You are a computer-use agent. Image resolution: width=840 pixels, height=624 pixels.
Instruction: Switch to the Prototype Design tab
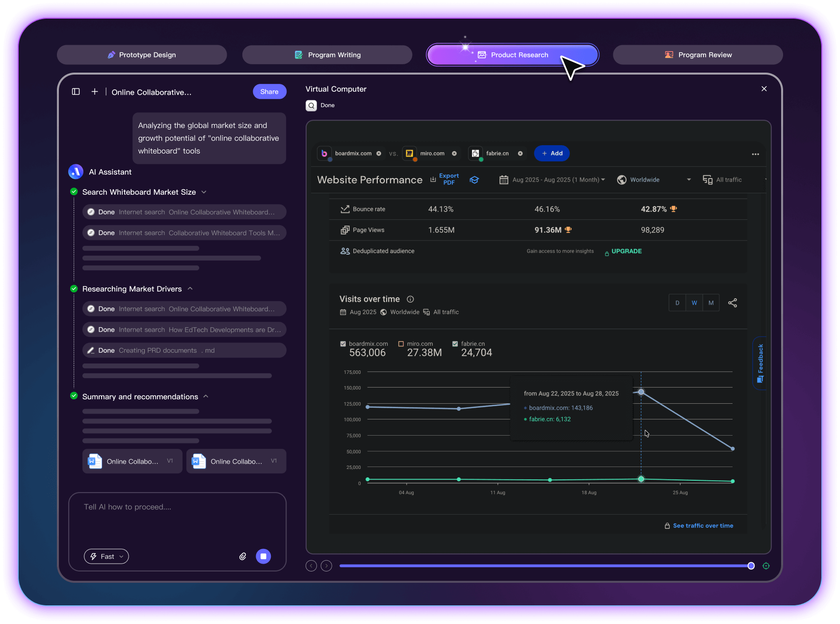[142, 55]
